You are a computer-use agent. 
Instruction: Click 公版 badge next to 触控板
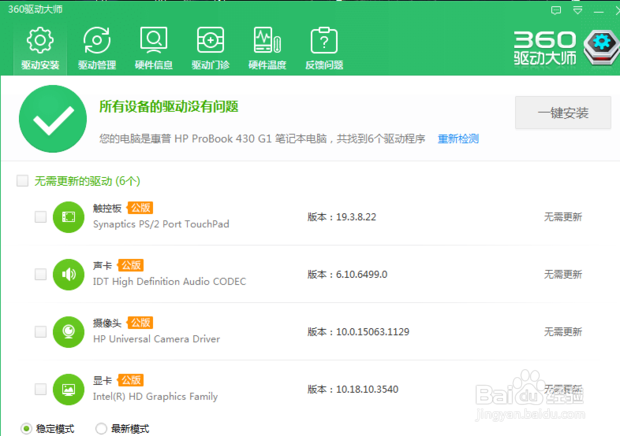140,208
